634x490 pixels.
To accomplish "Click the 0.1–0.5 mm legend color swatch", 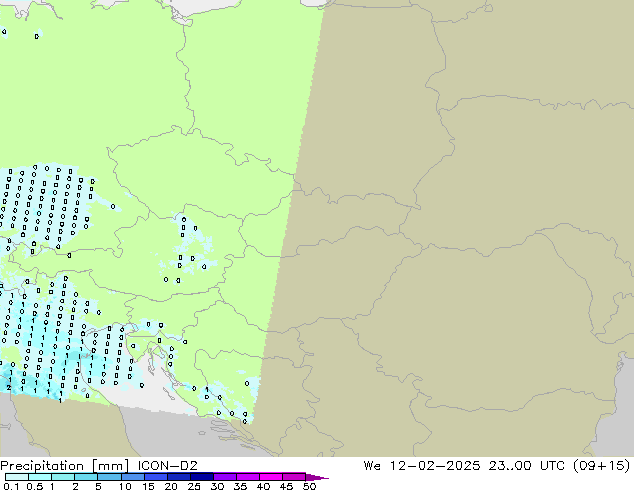I will click(x=17, y=477).
